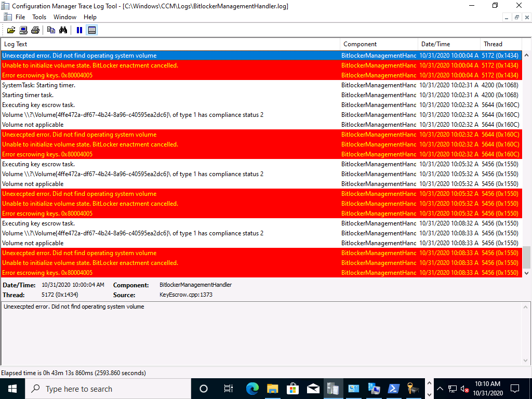Click the Trace Log Tool taskbar icon
Screen dimensions: 532x399
333,389
